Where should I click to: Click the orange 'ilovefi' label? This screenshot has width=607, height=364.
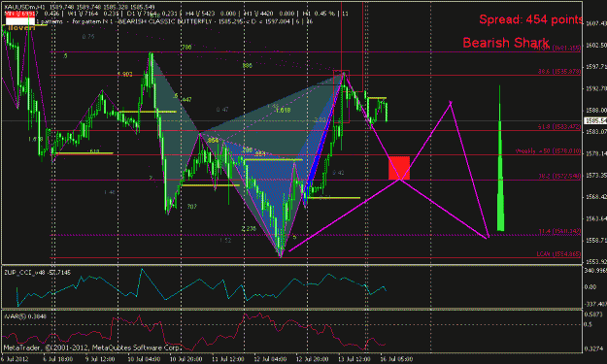coord(21,28)
